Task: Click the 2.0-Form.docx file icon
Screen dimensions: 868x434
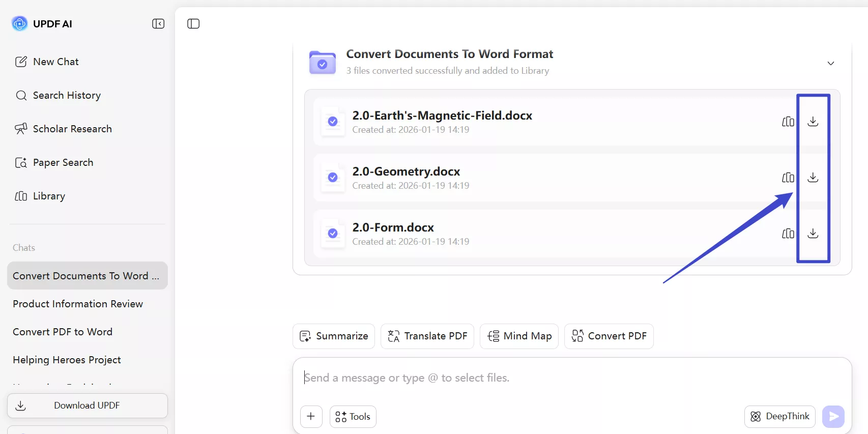Action: pos(333,234)
